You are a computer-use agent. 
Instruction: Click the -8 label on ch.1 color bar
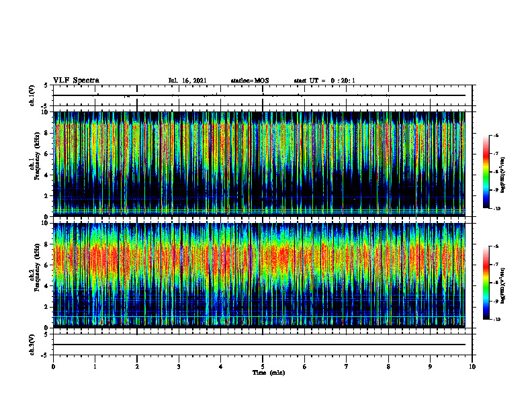pos(496,172)
